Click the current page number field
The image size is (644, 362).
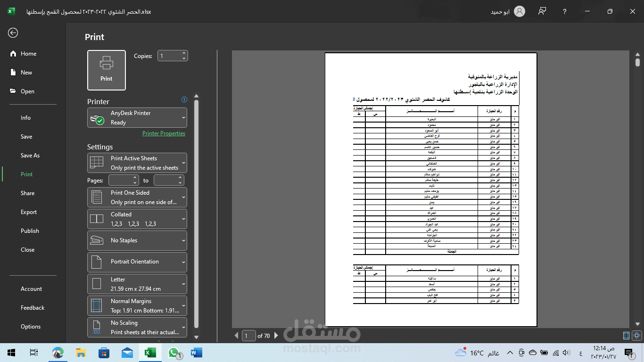tap(248, 336)
